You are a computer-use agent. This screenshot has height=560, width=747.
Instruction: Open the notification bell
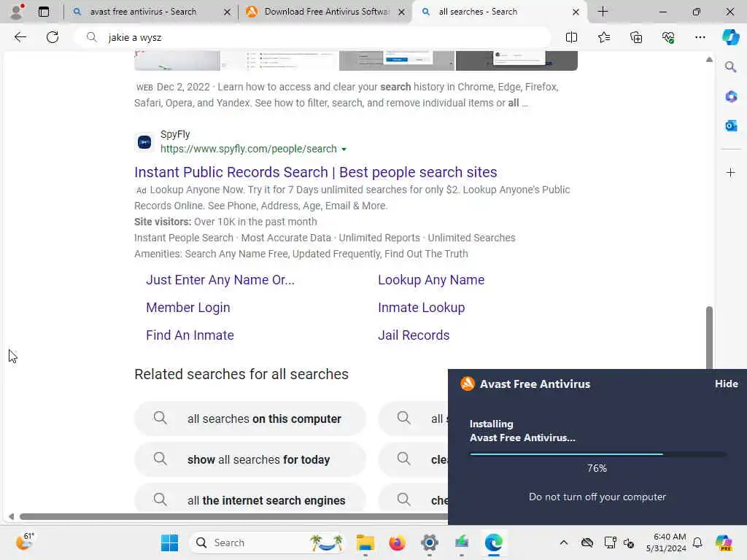pyautogui.click(x=697, y=542)
